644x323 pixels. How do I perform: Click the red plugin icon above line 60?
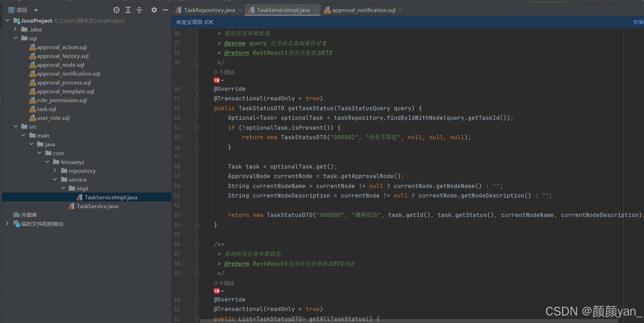tap(217, 291)
